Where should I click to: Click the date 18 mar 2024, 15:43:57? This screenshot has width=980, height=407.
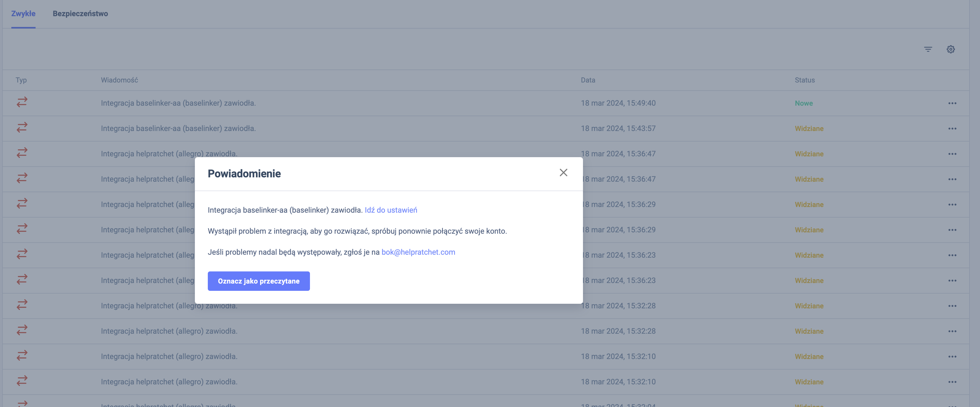tap(618, 129)
